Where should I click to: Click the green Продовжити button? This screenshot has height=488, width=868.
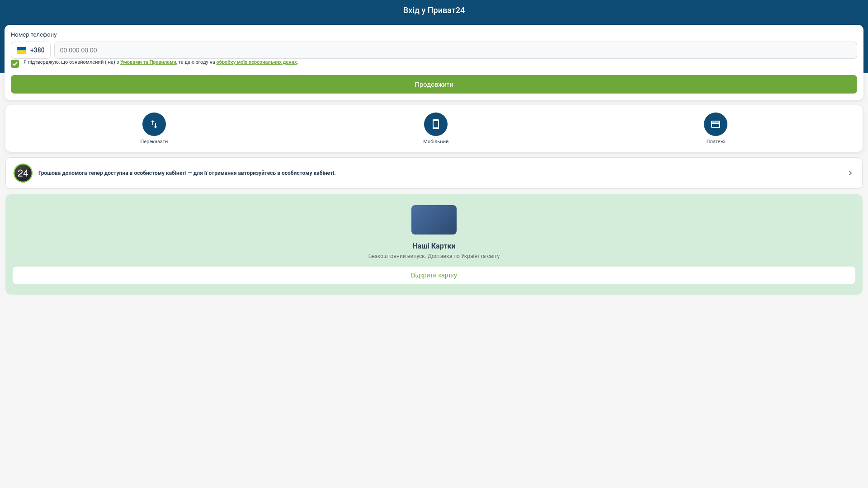pyautogui.click(x=434, y=84)
